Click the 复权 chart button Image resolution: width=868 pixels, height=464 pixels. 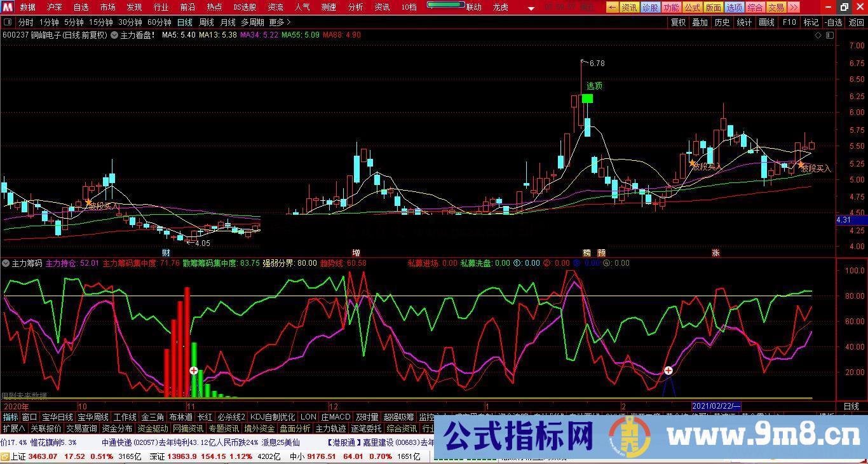pos(679,22)
